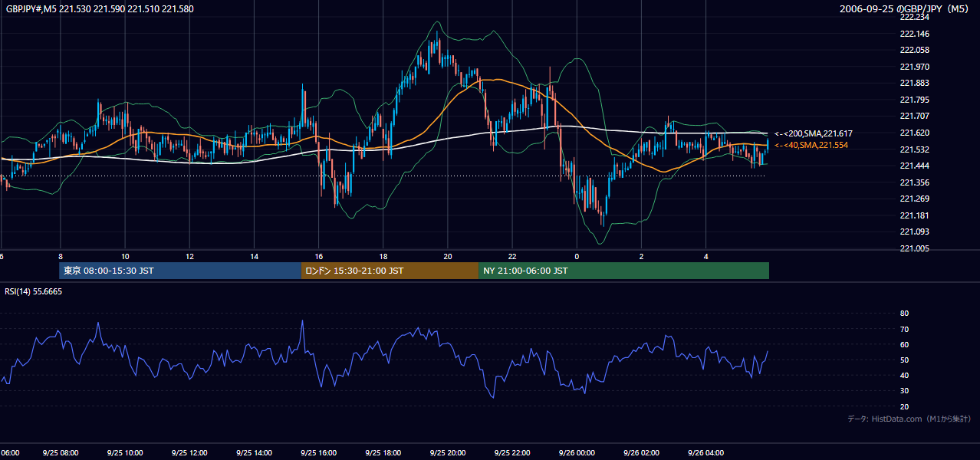
Task: Click price axis label 221.883
Action: point(916,83)
